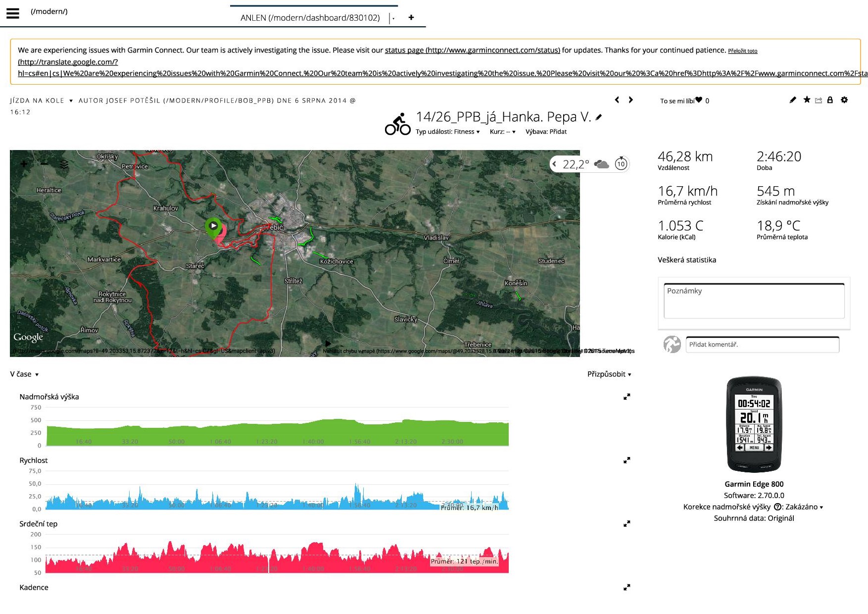
Task: Open the map layers selector
Action: coord(64,164)
